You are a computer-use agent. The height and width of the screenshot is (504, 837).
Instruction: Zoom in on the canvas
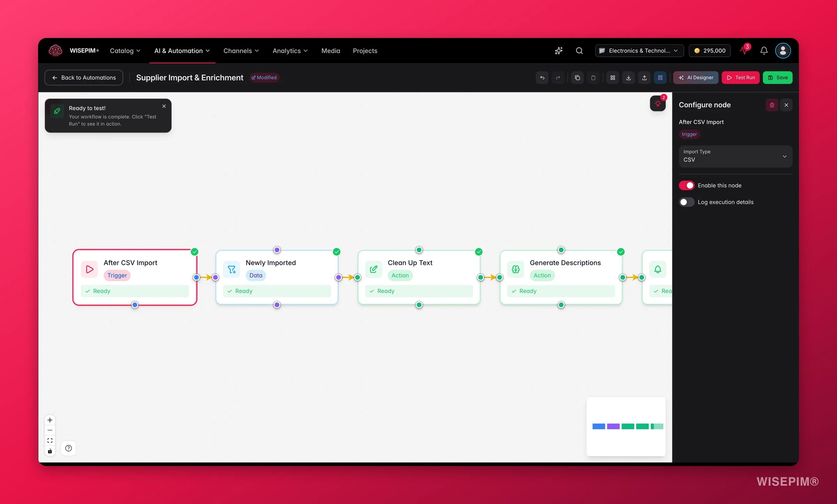[50, 420]
